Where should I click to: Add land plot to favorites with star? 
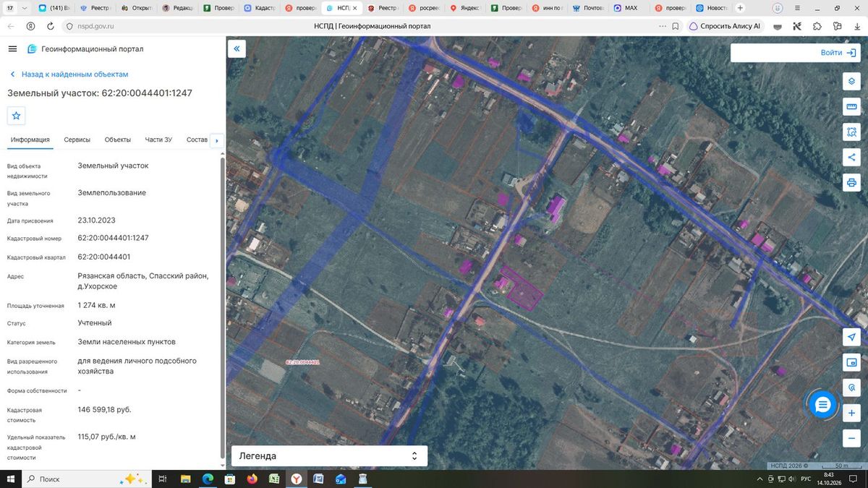click(x=17, y=116)
